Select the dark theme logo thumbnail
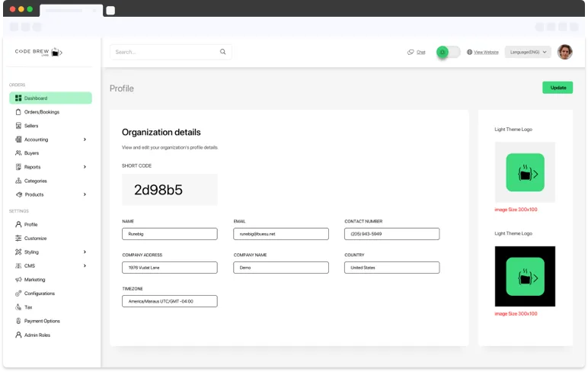The height and width of the screenshot is (372, 588). pyautogui.click(x=525, y=276)
